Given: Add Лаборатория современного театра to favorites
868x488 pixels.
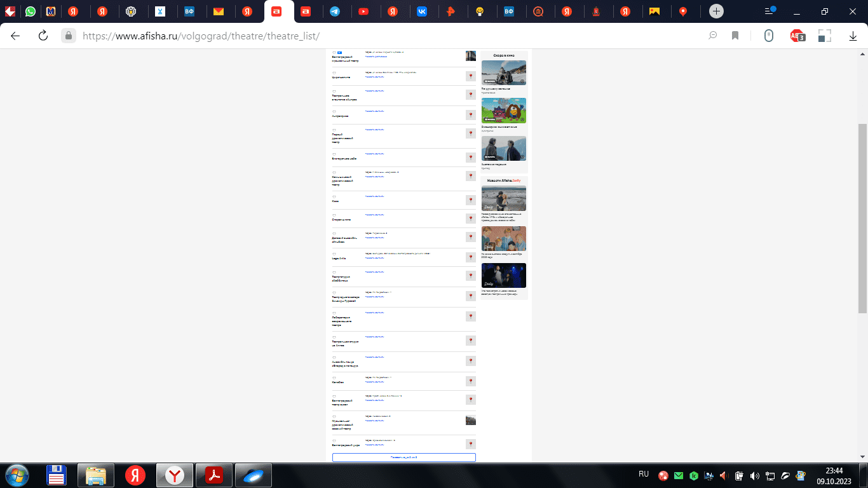Looking at the screenshot, I should (x=334, y=313).
